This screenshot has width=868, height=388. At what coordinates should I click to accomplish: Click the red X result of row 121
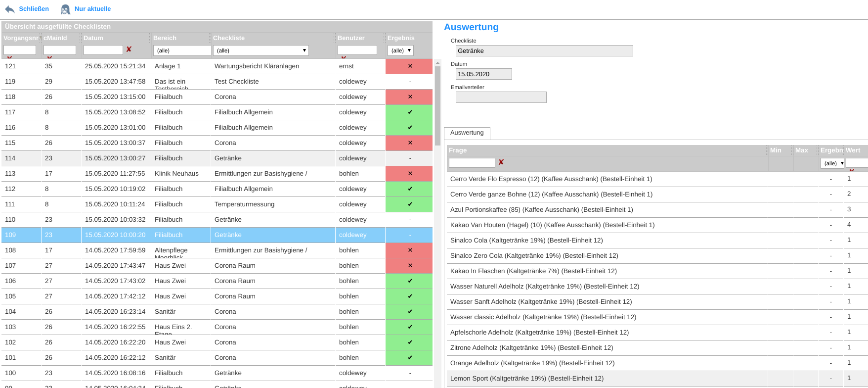(410, 66)
